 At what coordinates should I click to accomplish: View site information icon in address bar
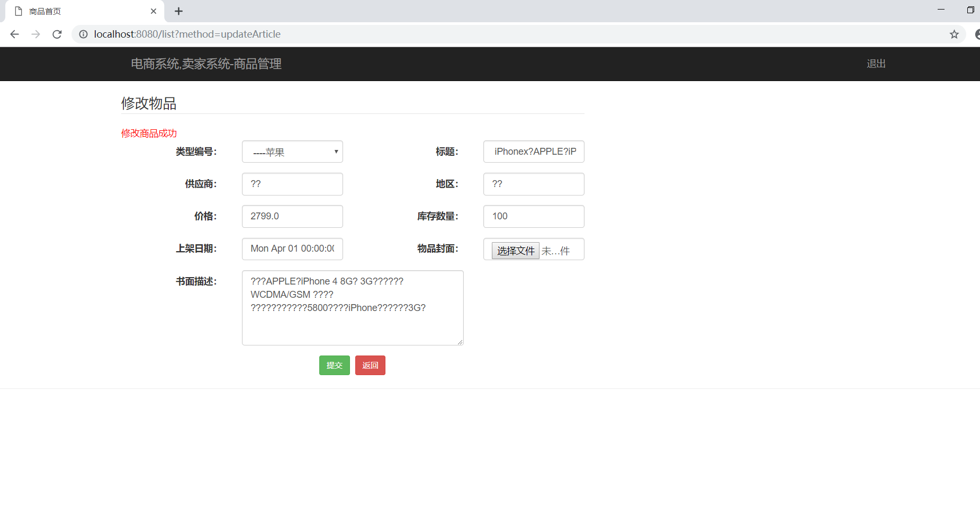(x=83, y=34)
